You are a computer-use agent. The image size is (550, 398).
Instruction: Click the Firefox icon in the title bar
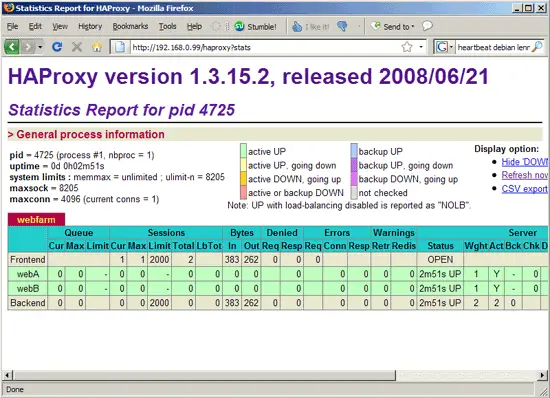click(8, 7)
